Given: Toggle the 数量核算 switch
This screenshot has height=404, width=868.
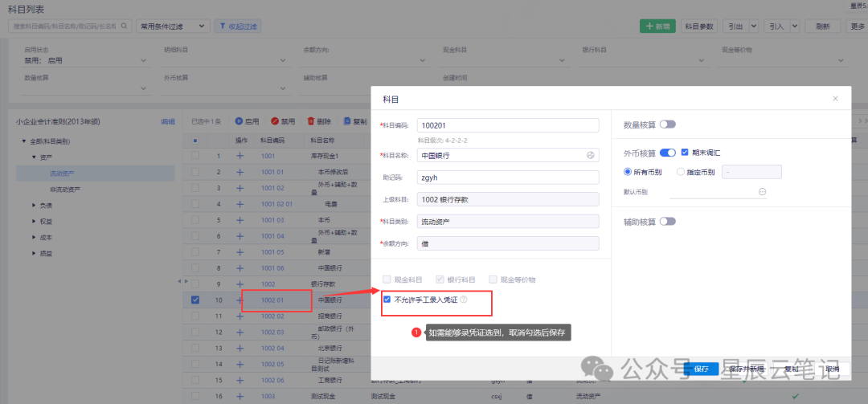Looking at the screenshot, I should click(668, 124).
